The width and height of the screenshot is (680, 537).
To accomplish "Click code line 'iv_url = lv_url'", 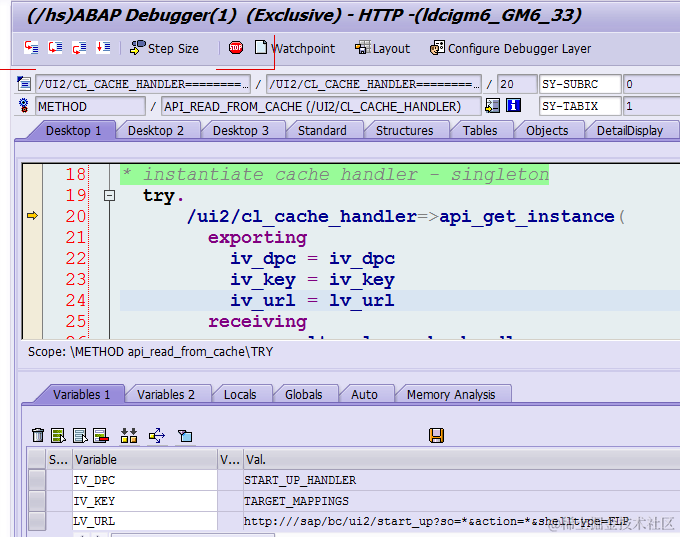I will click(x=313, y=300).
